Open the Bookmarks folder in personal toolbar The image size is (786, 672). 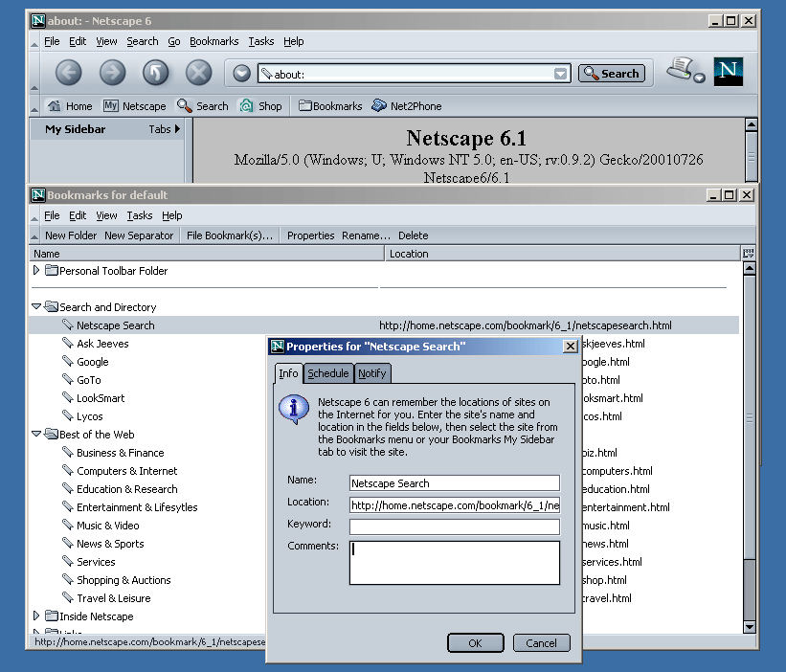pos(330,106)
